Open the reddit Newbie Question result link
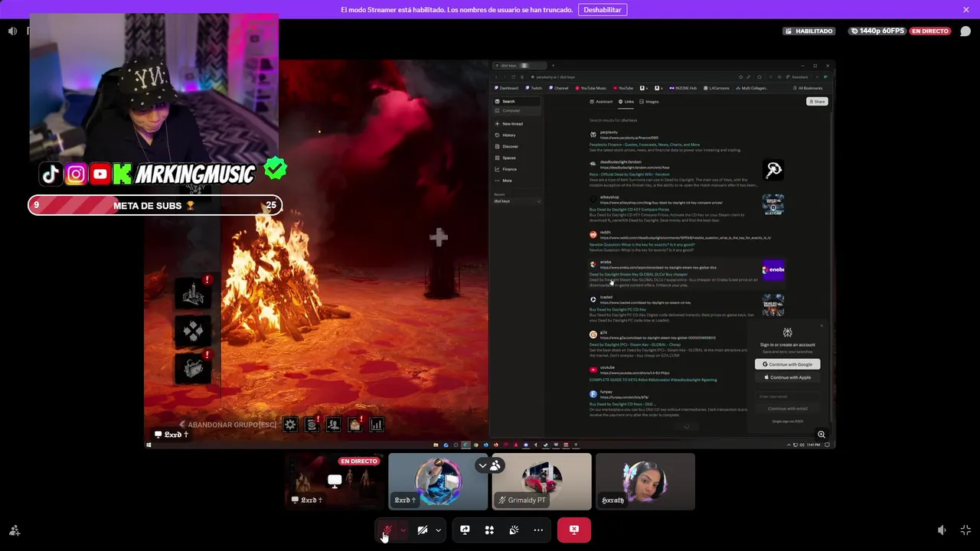The image size is (980, 551). tap(642, 245)
